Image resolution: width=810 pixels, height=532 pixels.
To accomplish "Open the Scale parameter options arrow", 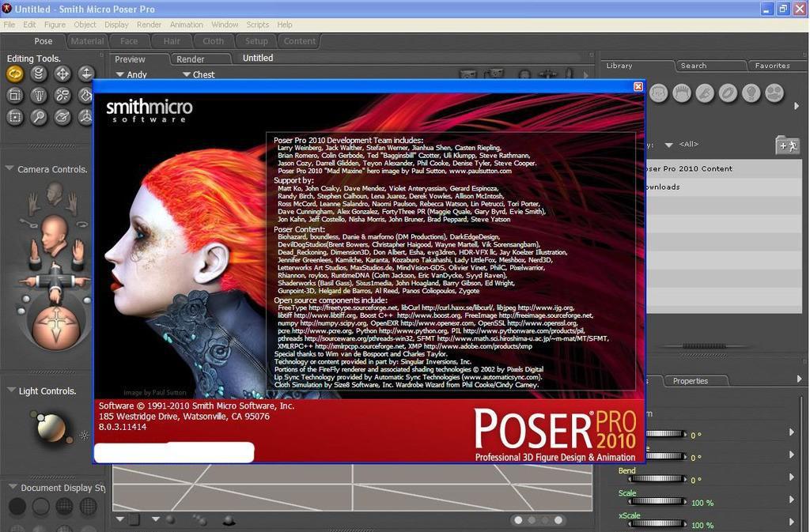I will [x=791, y=499].
